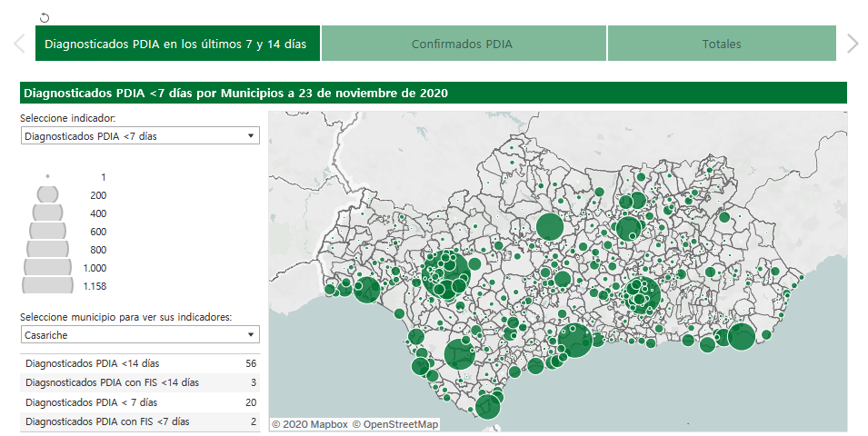Switch to the Confirmados PDIA tab
Viewport: 868px width, 436px height.
pos(463,44)
